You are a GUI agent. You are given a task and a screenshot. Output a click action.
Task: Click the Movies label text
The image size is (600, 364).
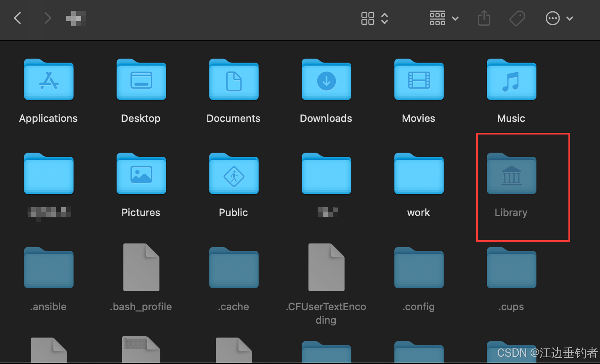[419, 119]
